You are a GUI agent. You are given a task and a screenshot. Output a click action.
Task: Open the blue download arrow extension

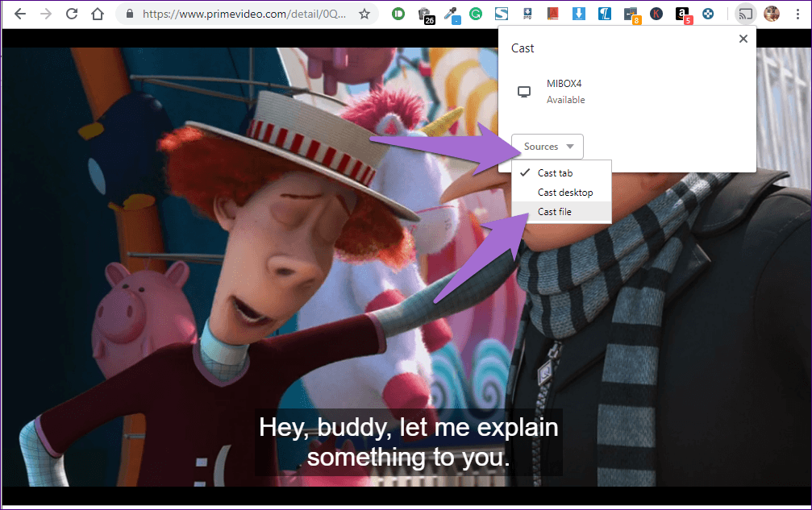tap(578, 14)
